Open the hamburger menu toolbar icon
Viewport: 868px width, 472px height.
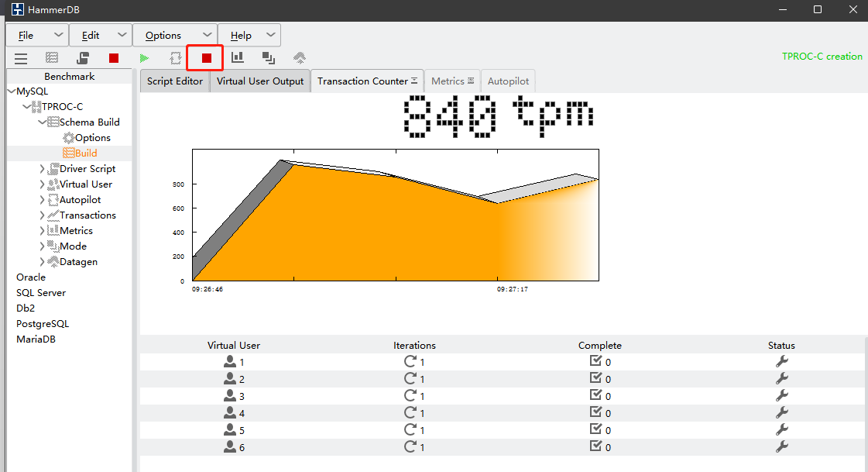pyautogui.click(x=21, y=58)
